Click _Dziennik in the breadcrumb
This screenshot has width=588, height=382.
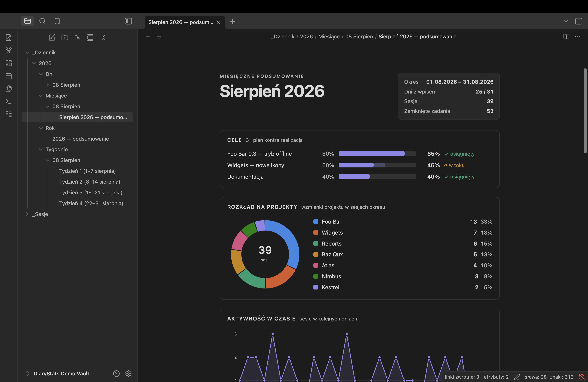[282, 37]
